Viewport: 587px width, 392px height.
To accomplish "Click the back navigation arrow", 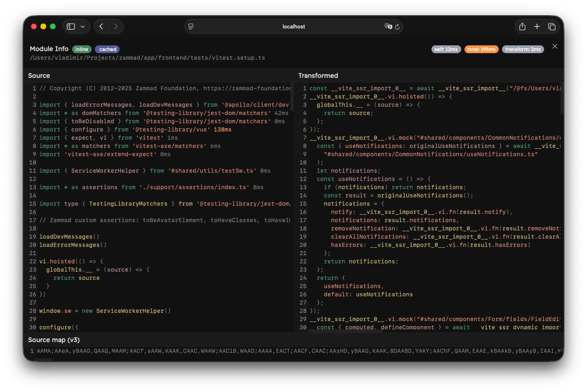I will (101, 26).
